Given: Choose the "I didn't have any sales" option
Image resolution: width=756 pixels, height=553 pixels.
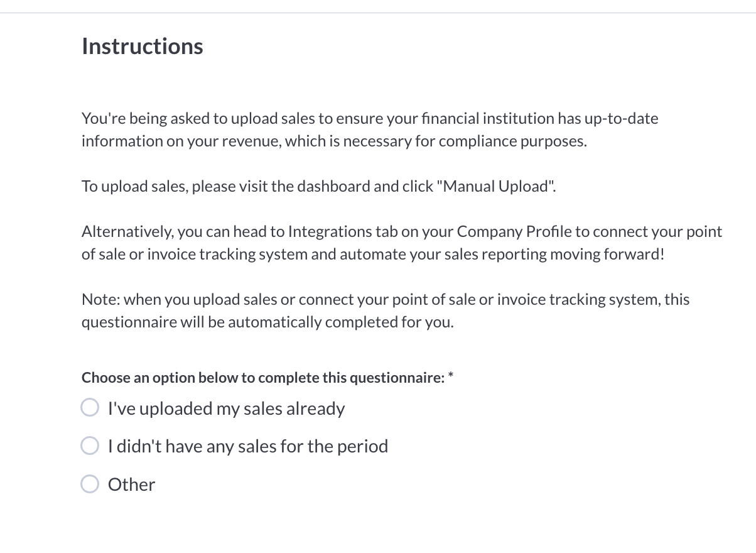Looking at the screenshot, I should [90, 446].
